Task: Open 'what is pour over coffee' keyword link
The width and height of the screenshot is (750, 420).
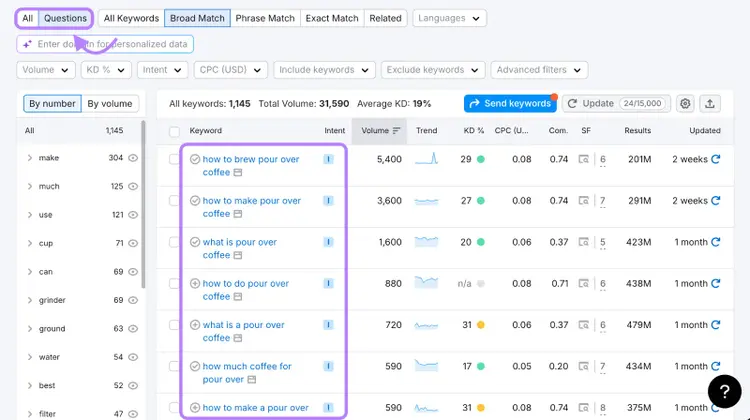Action: pyautogui.click(x=240, y=248)
